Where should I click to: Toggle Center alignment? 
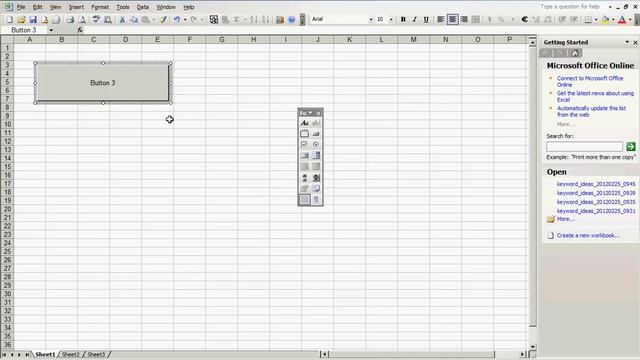coord(453,20)
